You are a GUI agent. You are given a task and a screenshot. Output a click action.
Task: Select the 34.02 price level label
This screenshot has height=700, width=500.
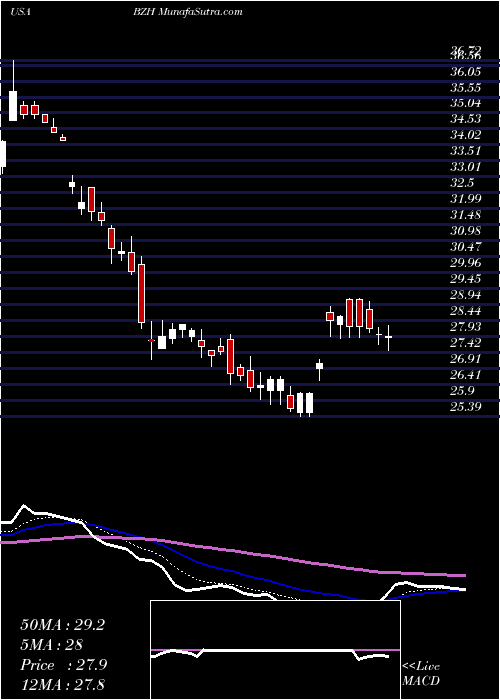(465, 135)
